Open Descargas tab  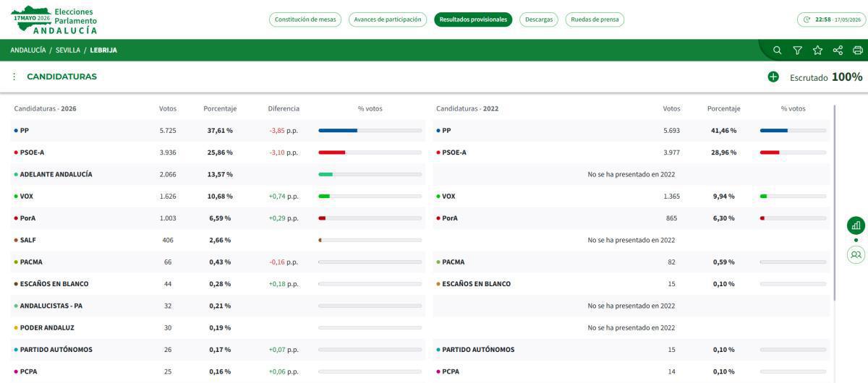pos(539,20)
